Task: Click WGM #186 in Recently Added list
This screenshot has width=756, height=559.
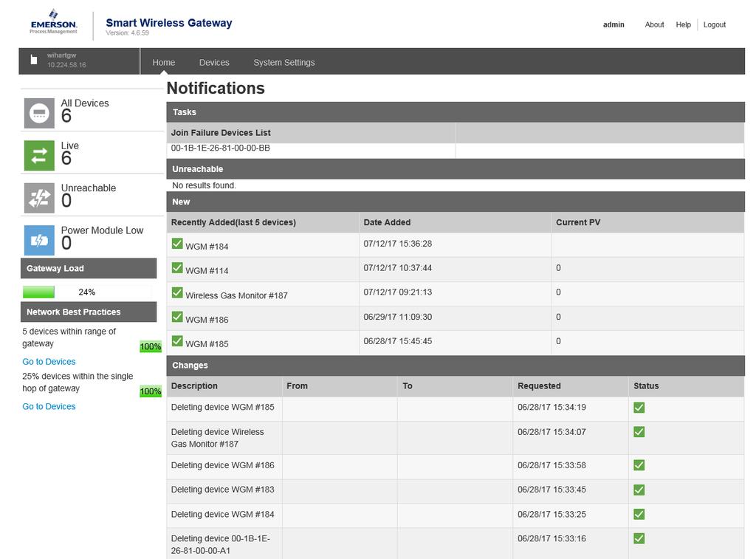Action: (207, 320)
